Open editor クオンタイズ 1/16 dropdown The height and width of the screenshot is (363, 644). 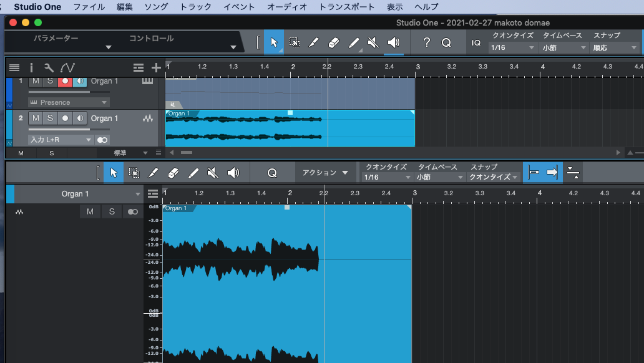pos(388,177)
